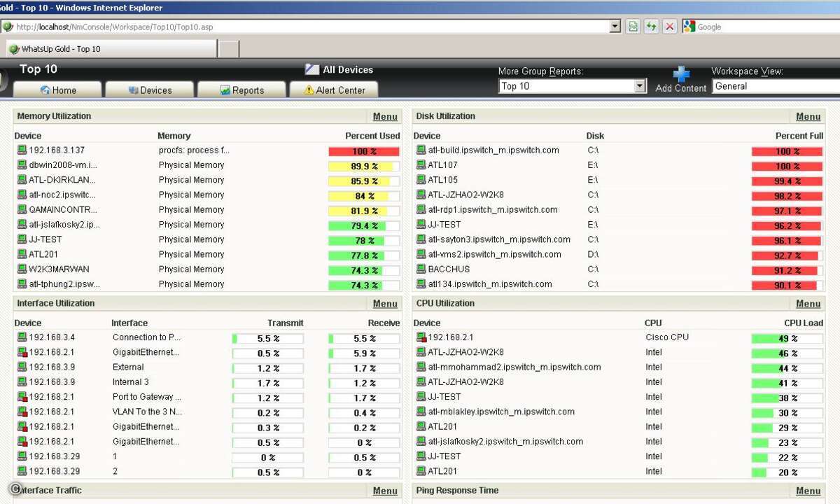
Task: Select the WhatsUp Gold - Top 10 browser tab
Action: pos(111,49)
